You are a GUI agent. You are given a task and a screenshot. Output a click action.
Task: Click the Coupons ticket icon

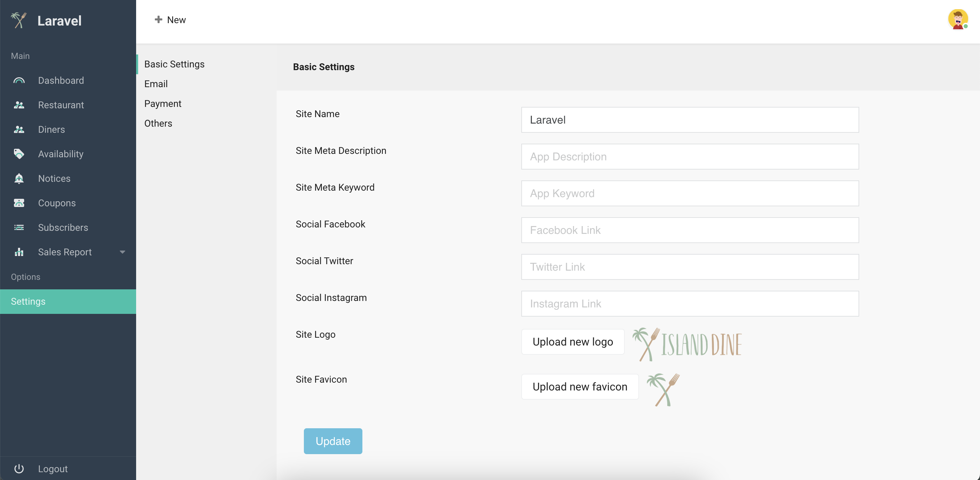pos(19,203)
